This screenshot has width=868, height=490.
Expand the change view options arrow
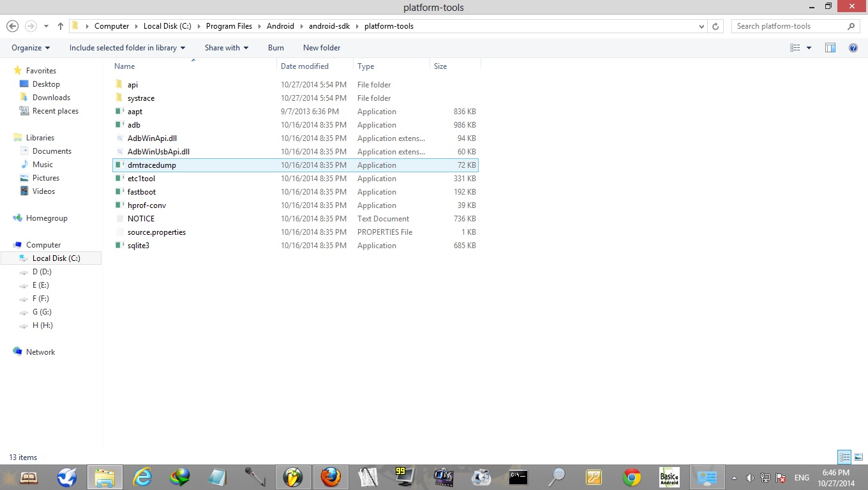click(809, 48)
